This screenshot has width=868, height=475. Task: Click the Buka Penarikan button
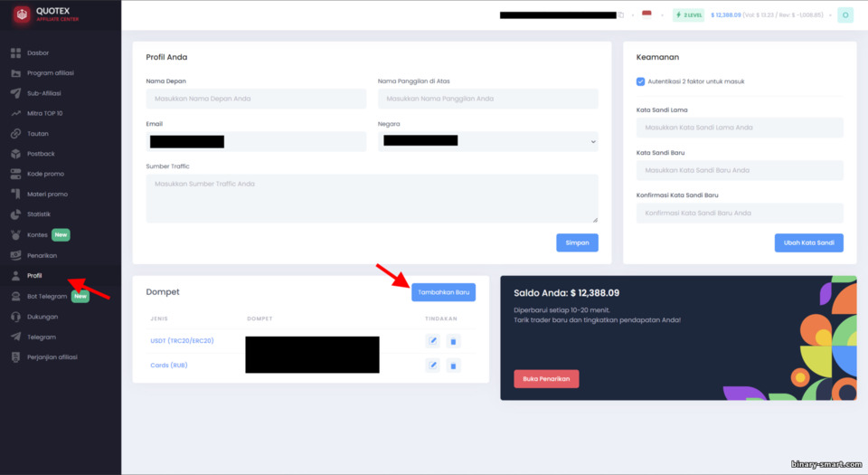pos(546,379)
